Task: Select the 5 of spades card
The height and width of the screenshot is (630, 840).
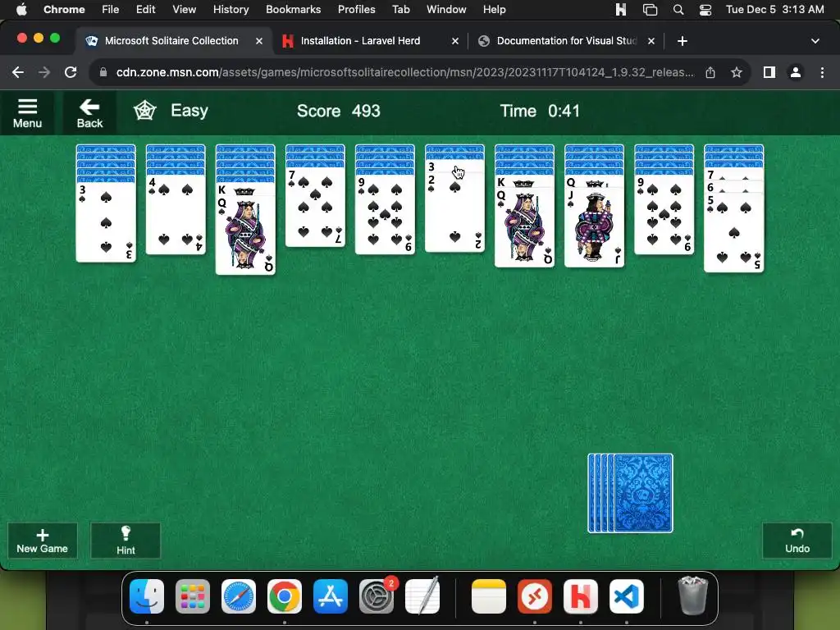Action: 734,233
